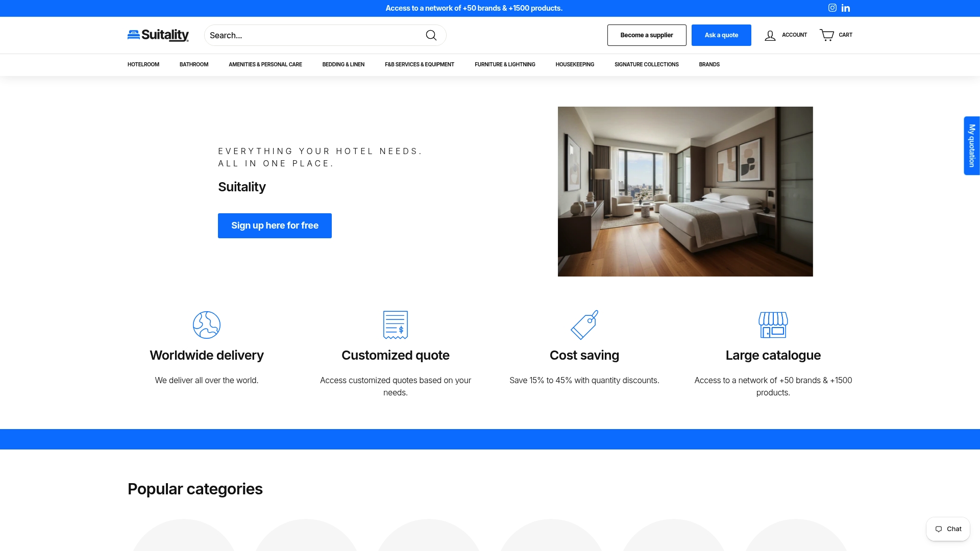Open the Hotelroom menu
The image size is (980, 551).
pyautogui.click(x=143, y=65)
